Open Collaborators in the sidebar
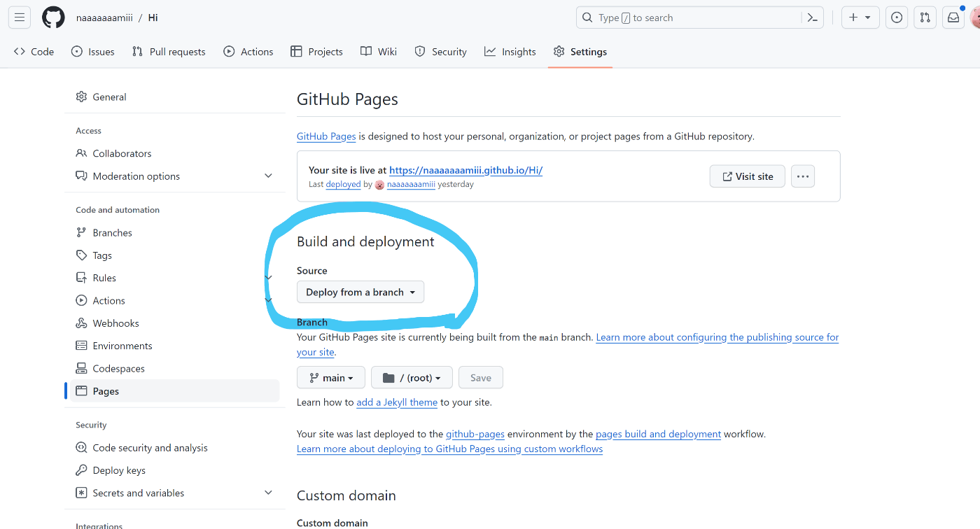The height and width of the screenshot is (529, 980). pos(174,153)
